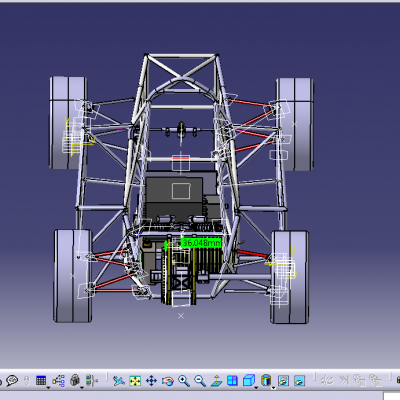400x400 pixels.
Task: Select the Normal View tool
Action: point(216,380)
